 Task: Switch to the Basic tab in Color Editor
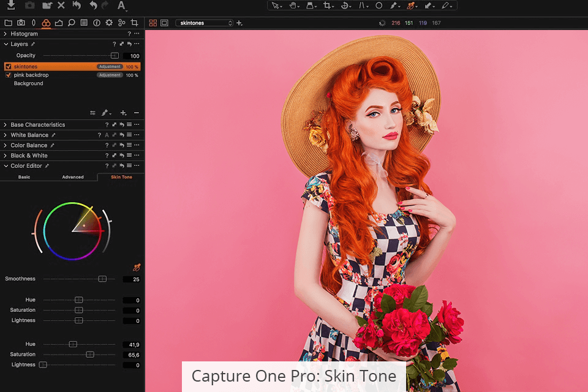(x=24, y=177)
